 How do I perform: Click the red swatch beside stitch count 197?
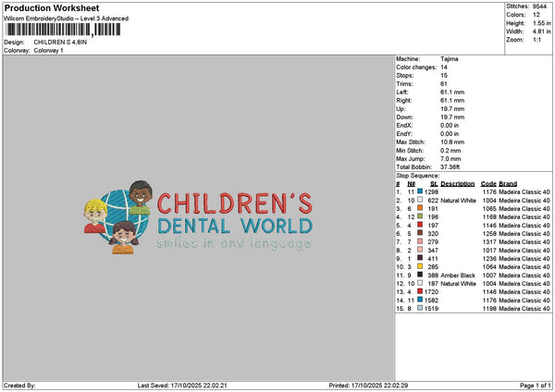[x=420, y=225]
